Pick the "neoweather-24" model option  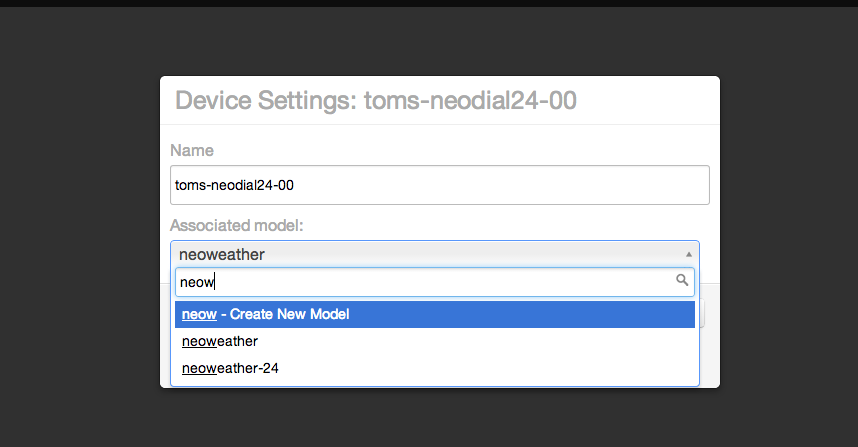(x=230, y=368)
